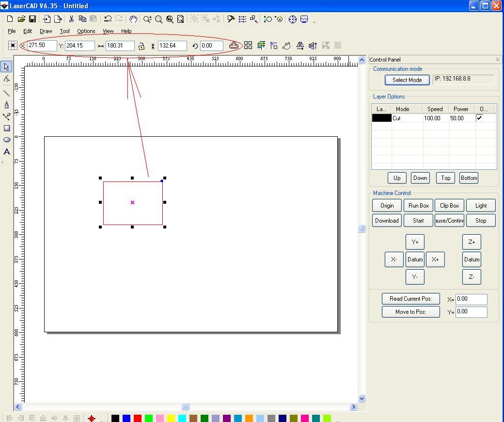Toggle the aspect ratio lock icon
This screenshot has width=504, height=422.
141,46
